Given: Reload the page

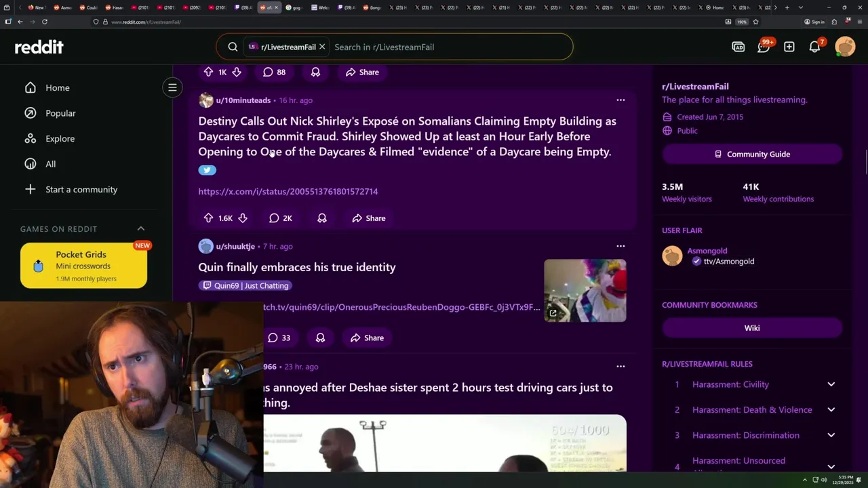Looking at the screenshot, I should pyautogui.click(x=45, y=22).
